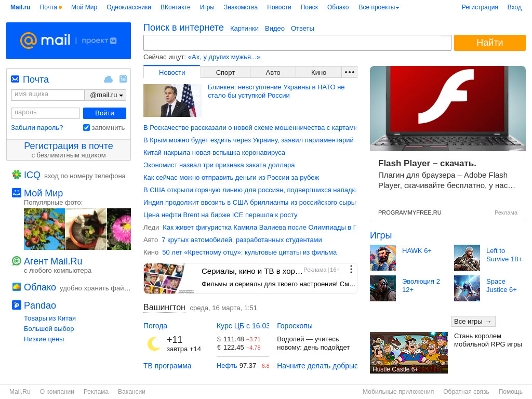Open the Погода link
The height and width of the screenshot is (399, 532).
pyautogui.click(x=155, y=326)
